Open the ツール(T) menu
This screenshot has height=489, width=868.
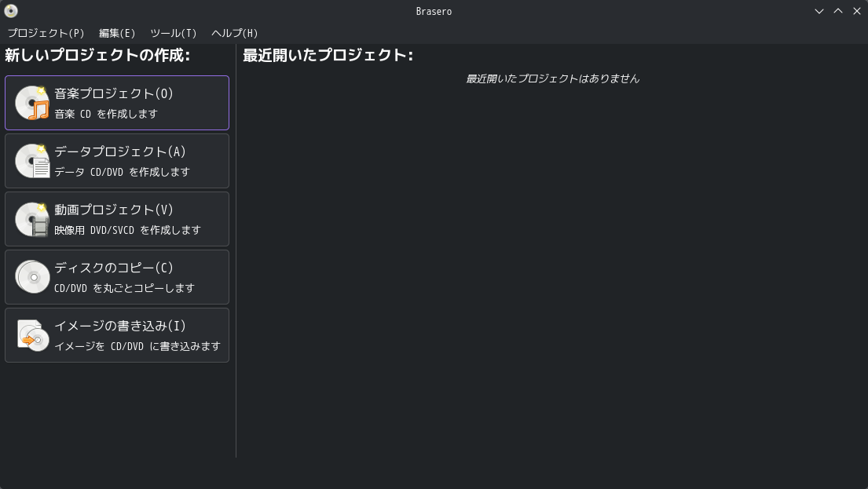tap(173, 33)
